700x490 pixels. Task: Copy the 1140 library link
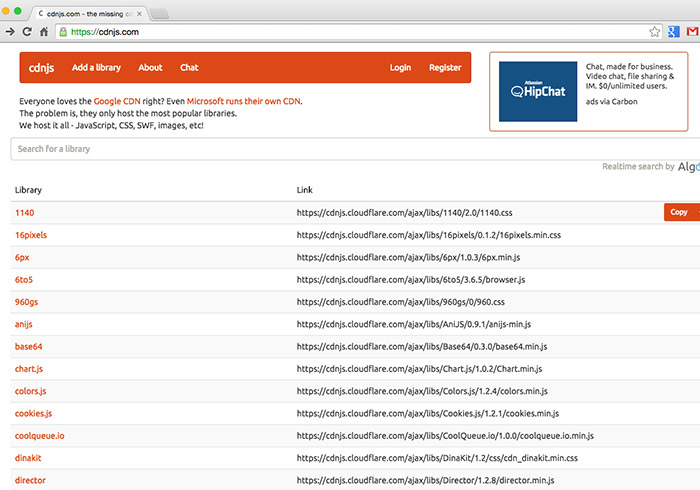pyautogui.click(x=681, y=212)
